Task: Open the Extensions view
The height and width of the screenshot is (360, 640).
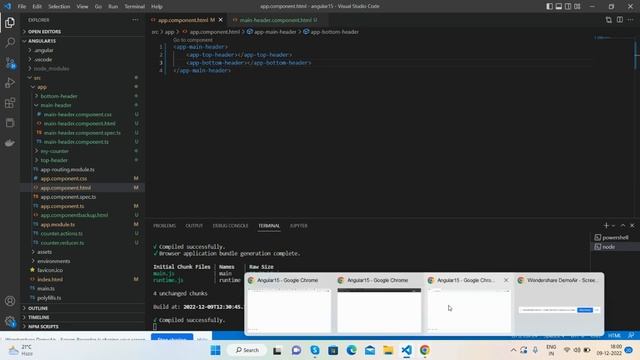Action: tap(10, 102)
